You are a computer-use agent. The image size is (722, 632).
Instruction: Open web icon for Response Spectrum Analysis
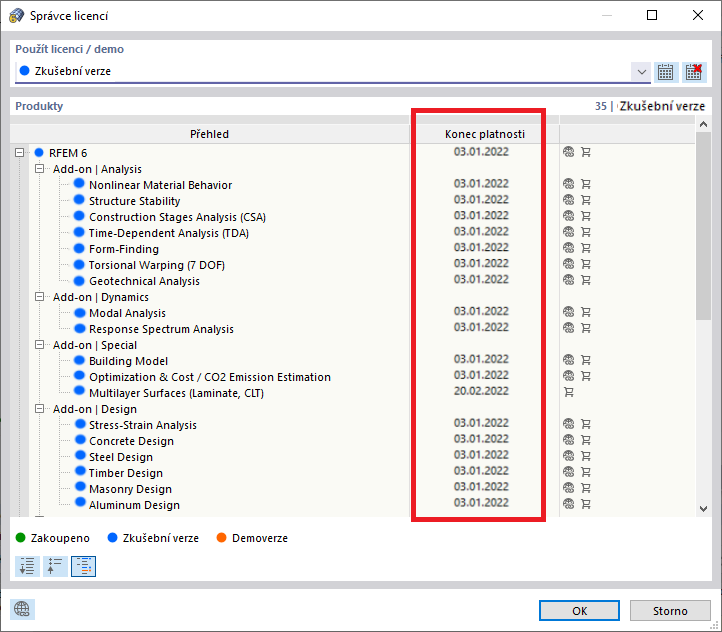[x=569, y=328]
